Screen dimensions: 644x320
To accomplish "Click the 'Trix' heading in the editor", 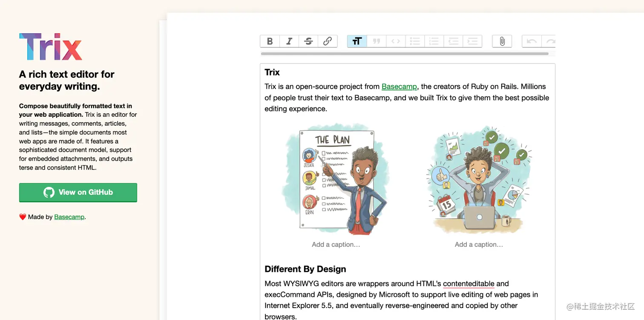I will point(272,72).
